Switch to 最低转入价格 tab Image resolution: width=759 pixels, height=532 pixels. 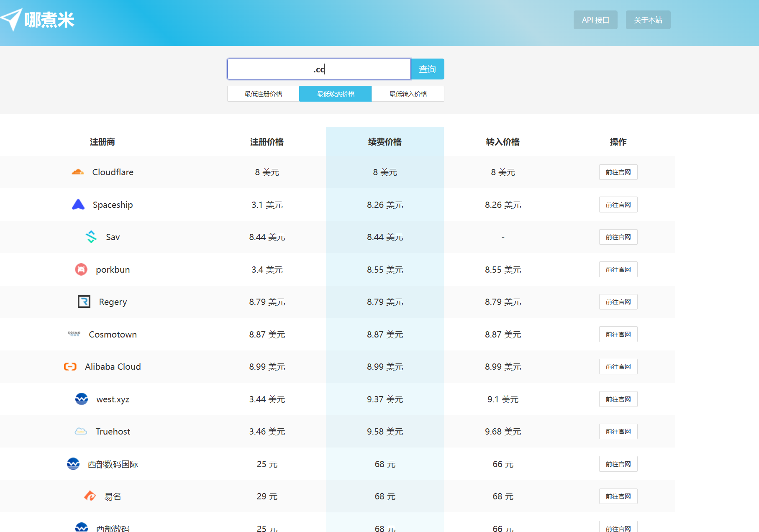click(408, 94)
